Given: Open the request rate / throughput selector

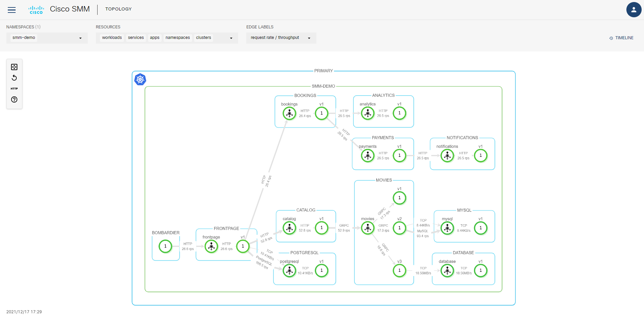Looking at the screenshot, I should tap(281, 38).
